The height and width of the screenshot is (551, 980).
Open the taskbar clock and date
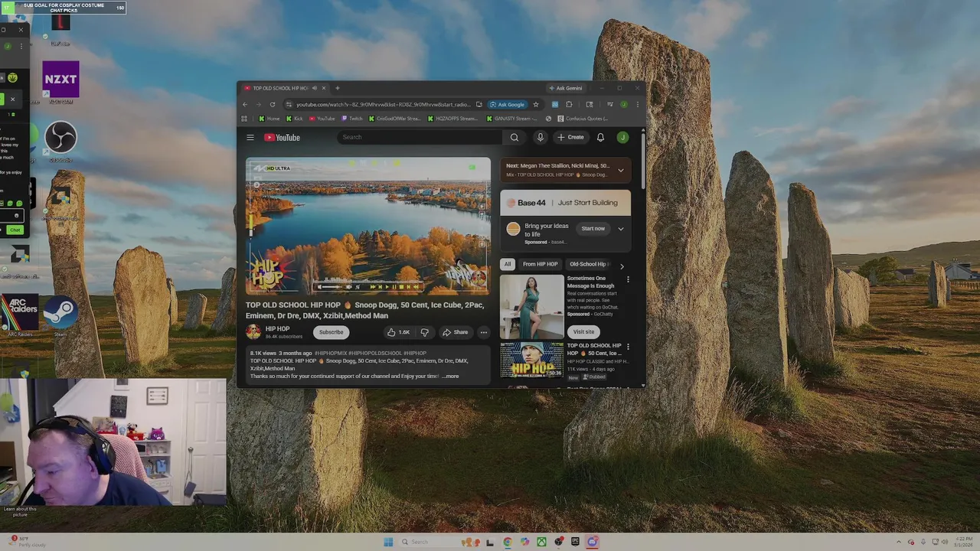[963, 542]
